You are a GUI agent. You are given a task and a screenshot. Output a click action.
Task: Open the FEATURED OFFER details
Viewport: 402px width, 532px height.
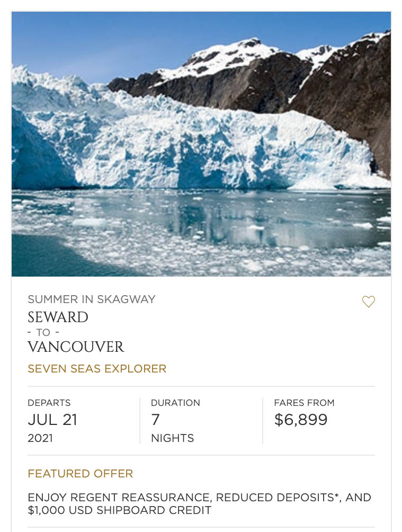click(80, 474)
